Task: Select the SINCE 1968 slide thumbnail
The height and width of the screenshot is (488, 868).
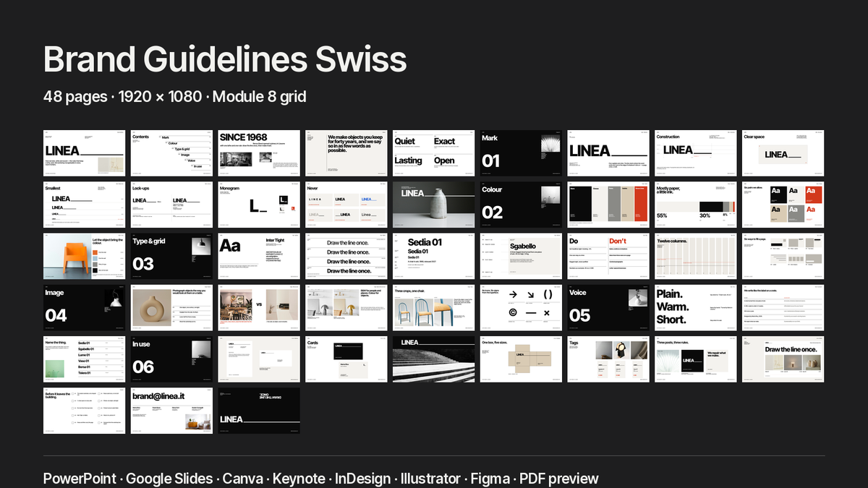Action: click(259, 153)
